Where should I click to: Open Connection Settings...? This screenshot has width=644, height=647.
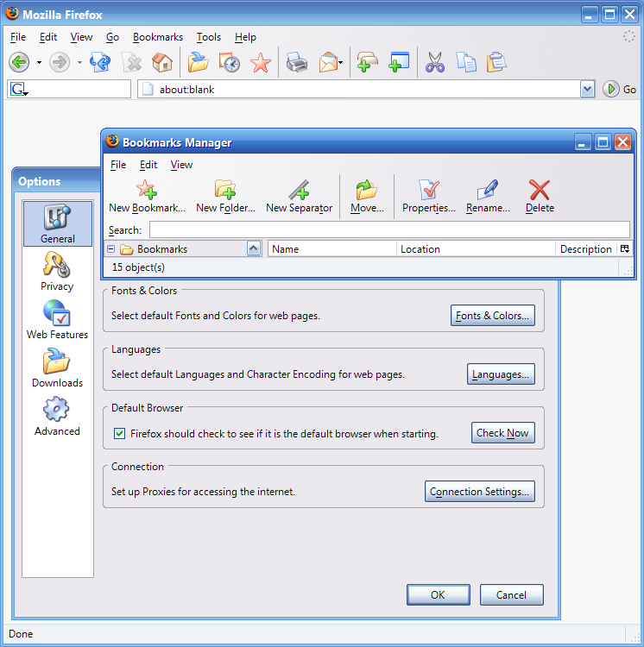(x=480, y=492)
